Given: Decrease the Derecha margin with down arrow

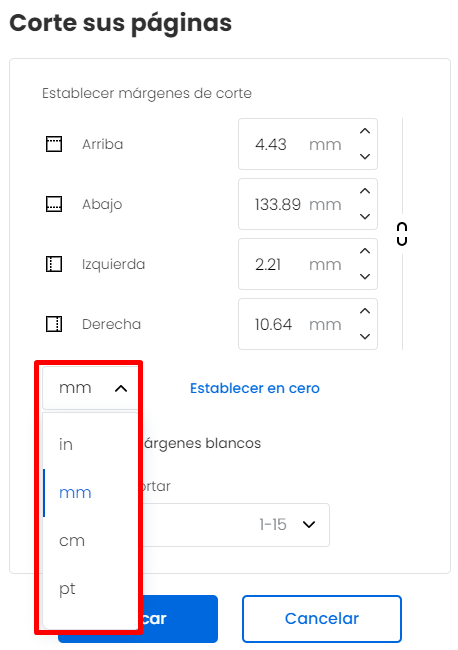Looking at the screenshot, I should 365,336.
